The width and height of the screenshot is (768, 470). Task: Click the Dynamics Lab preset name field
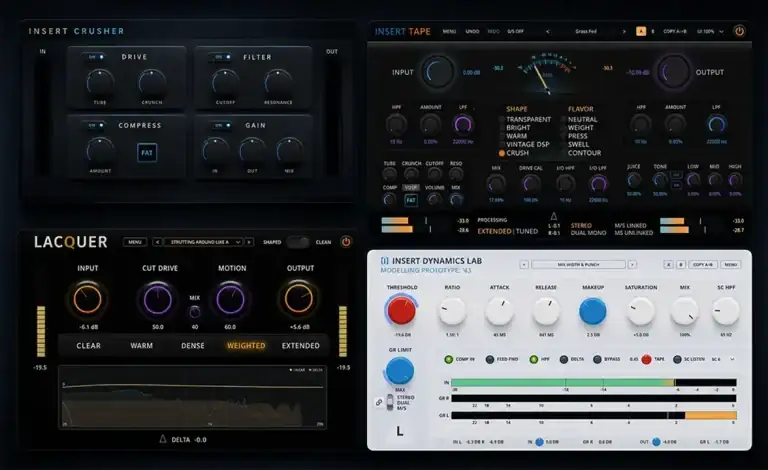pos(578,264)
